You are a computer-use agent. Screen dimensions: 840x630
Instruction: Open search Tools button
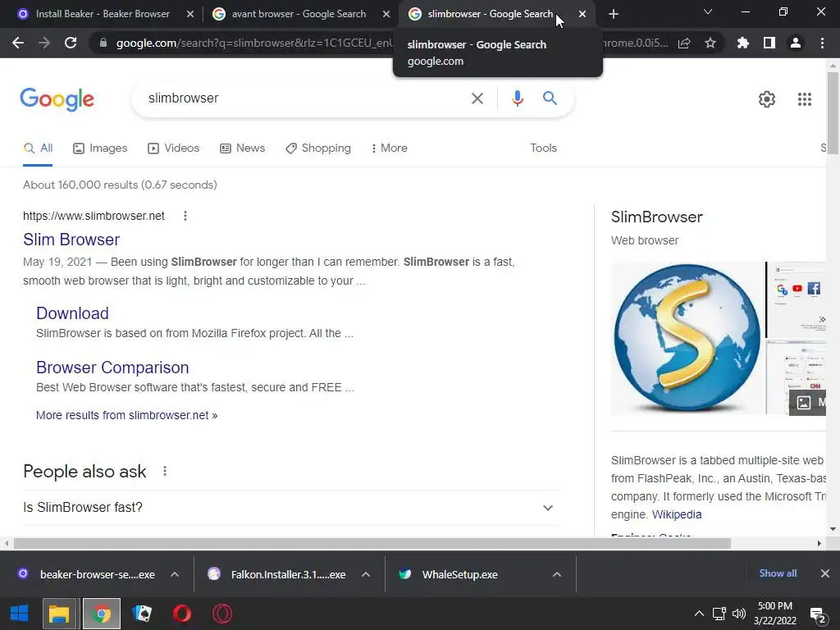pyautogui.click(x=543, y=148)
